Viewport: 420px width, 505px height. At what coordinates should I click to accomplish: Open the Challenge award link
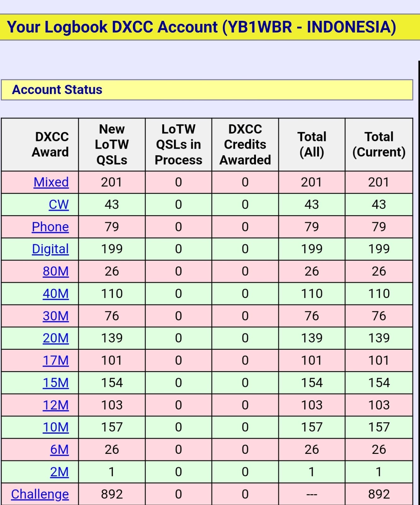40,494
